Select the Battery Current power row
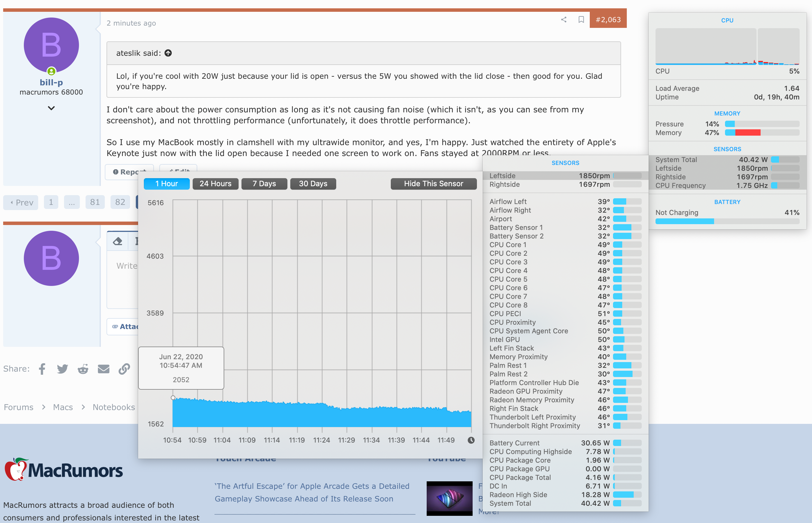 [565, 443]
